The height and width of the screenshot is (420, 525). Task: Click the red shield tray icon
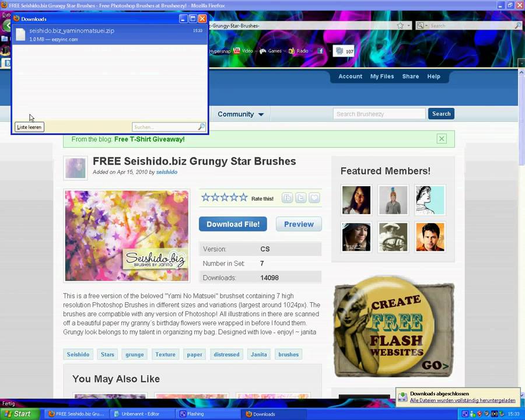479,414
